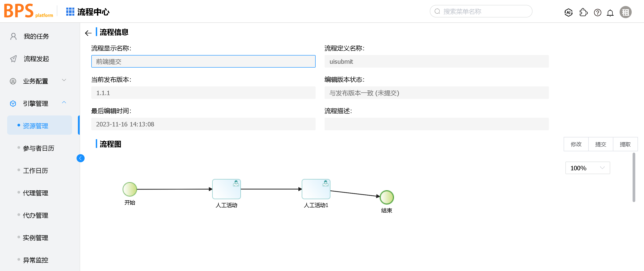Select the 引擎管理 cube icon
644x271 pixels.
(13, 103)
